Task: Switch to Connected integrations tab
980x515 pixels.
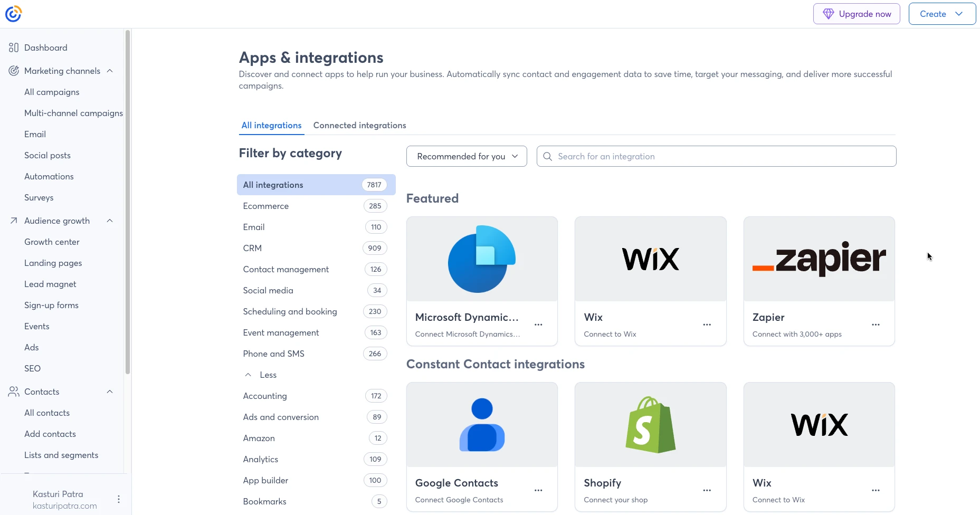Action: pyautogui.click(x=359, y=125)
